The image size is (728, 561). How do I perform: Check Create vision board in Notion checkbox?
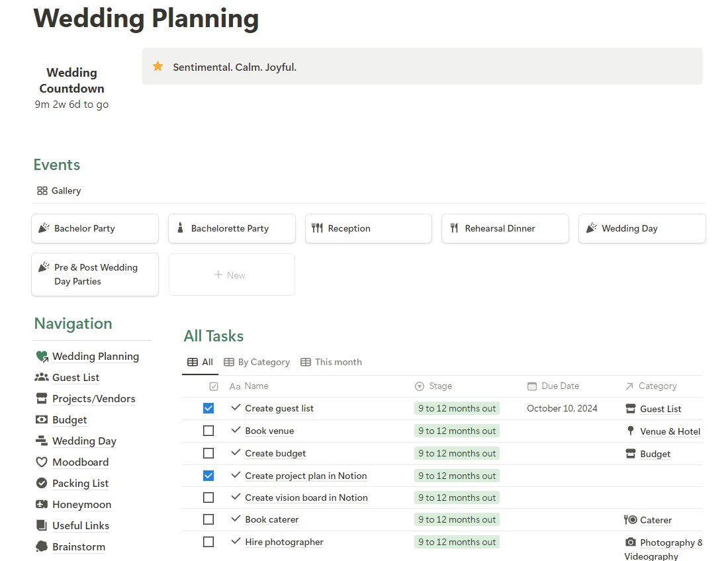click(x=208, y=497)
